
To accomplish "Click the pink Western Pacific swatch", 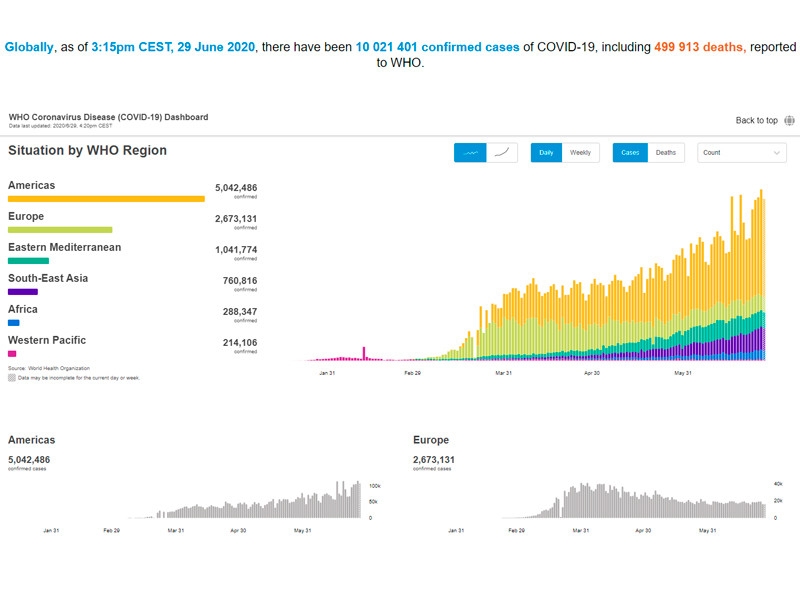I will coord(12,354).
